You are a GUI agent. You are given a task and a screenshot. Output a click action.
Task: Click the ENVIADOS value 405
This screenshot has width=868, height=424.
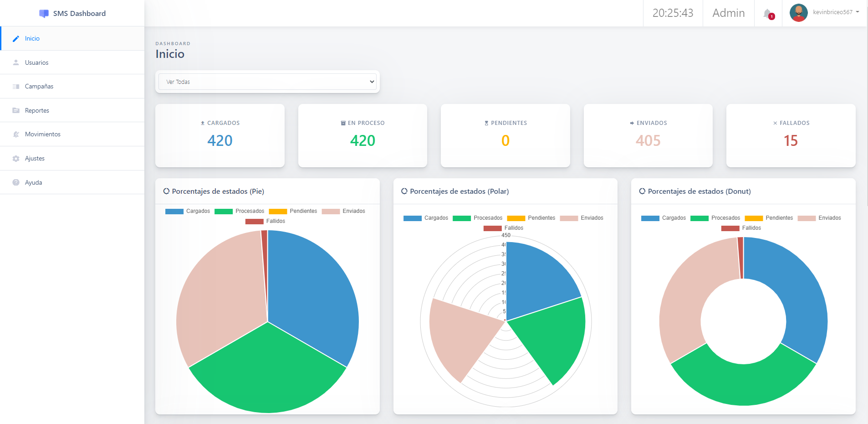click(x=648, y=140)
